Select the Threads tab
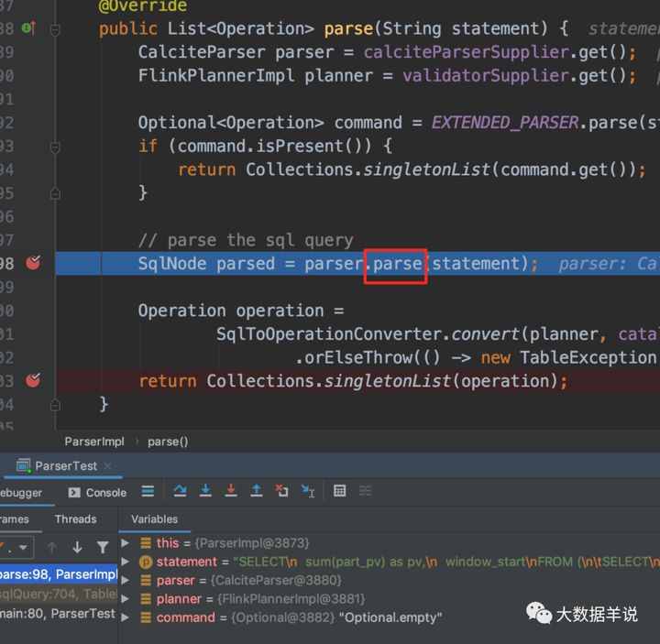660x644 pixels. [75, 519]
